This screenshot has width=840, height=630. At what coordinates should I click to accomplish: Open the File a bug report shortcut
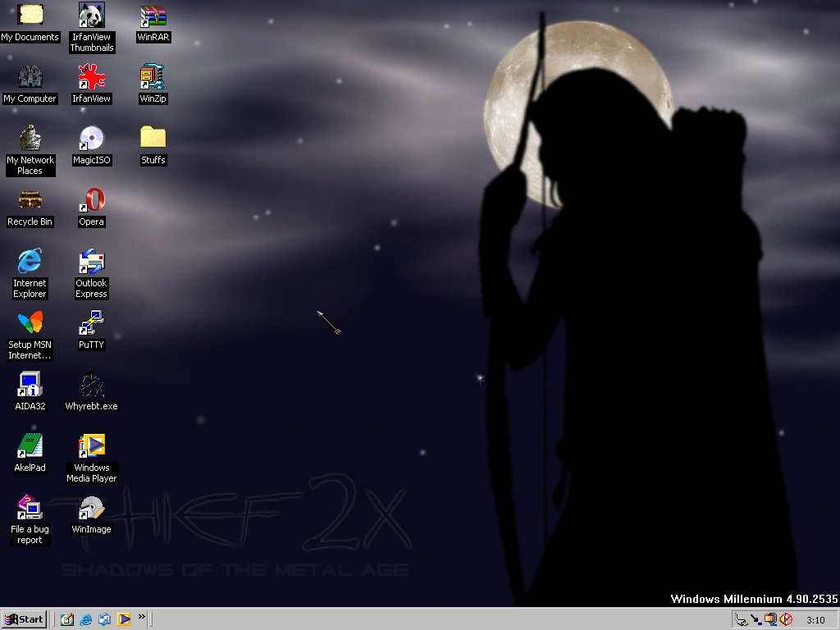tap(30, 509)
